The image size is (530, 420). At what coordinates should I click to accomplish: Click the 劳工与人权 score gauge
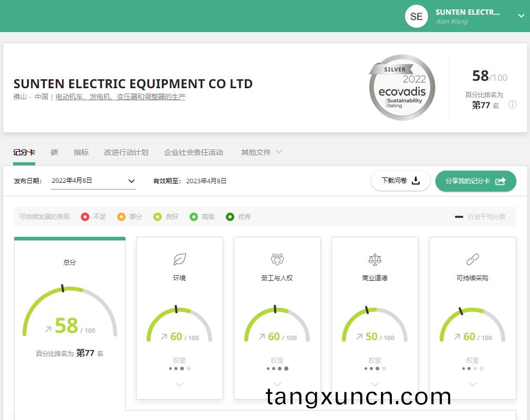[x=277, y=324]
